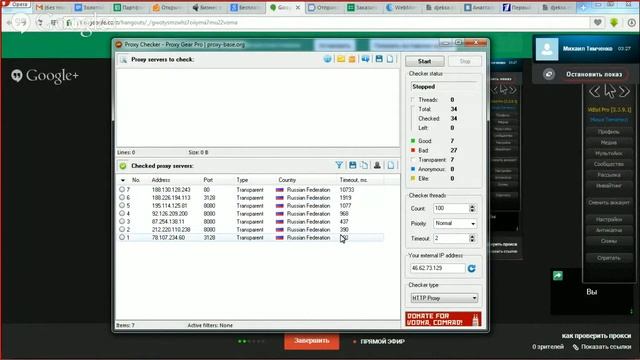This screenshot has height=360, width=640.
Task: Click the link icon near Показать ссылки
Action: pos(576,347)
